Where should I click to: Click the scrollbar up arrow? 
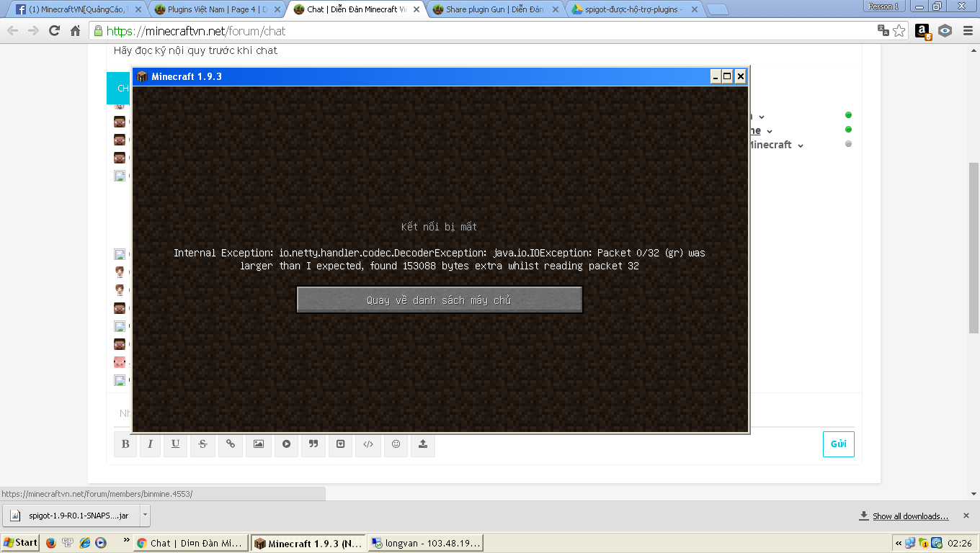click(x=974, y=50)
